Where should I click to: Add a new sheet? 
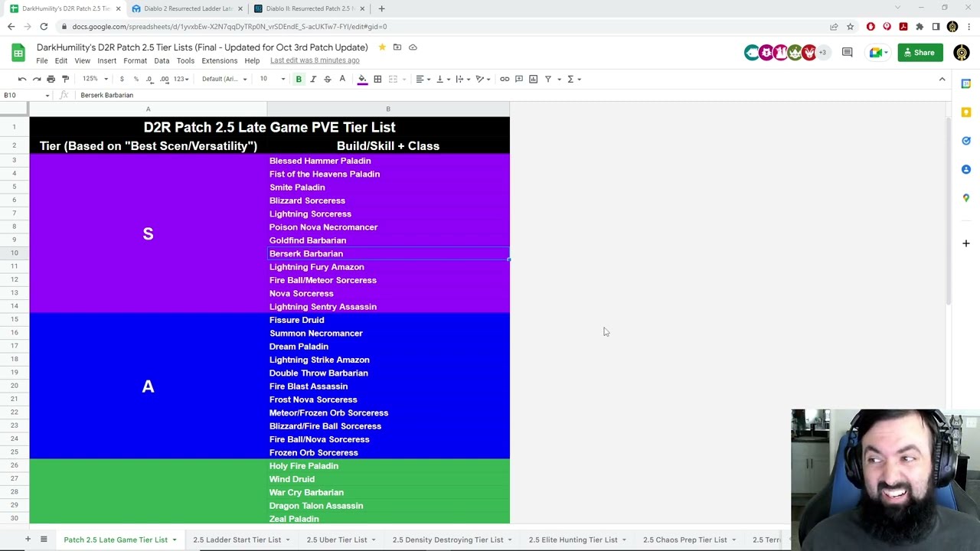point(28,540)
